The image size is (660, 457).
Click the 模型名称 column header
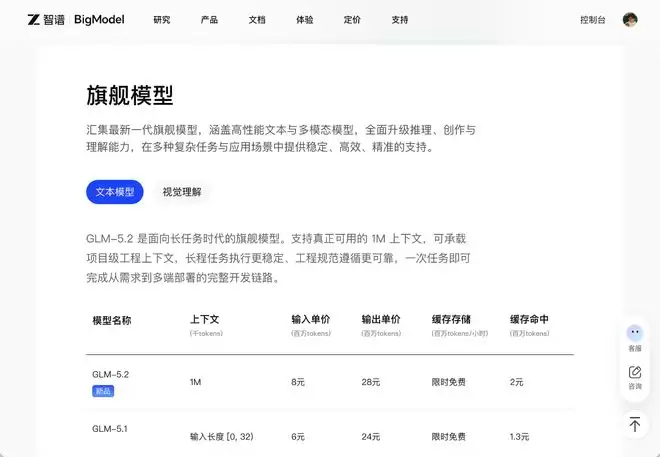[x=112, y=320]
